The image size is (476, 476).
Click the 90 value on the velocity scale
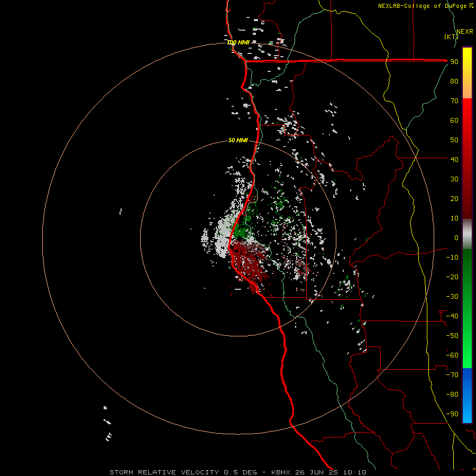pos(454,62)
